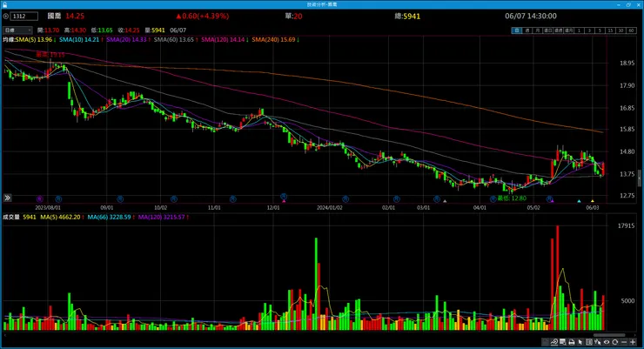Click blue circle marker right of 2024/01/02
Viewport: 644px width, 349px height.
coord(345,198)
